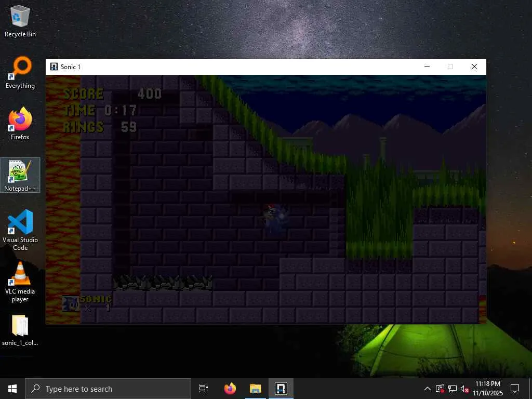Select the sonic_1_col... folder on desktop
This screenshot has height=399, width=532.
[x=20, y=330]
